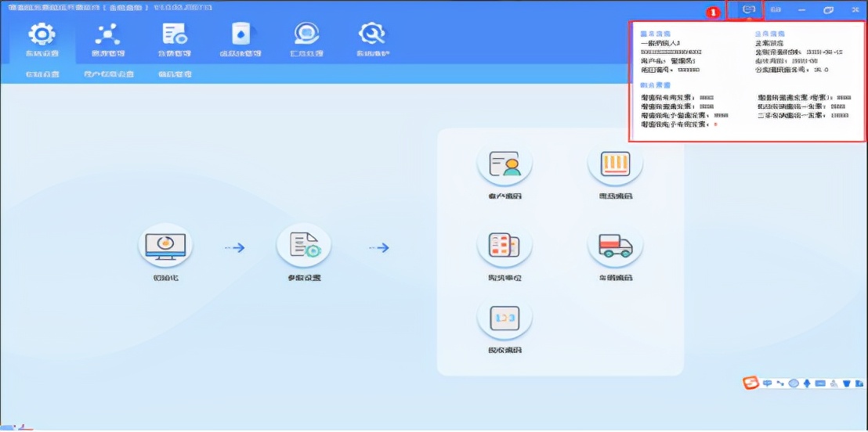This screenshot has height=432, width=868.
Task: Open the keyboard icon in input toolbar
Action: click(820, 383)
